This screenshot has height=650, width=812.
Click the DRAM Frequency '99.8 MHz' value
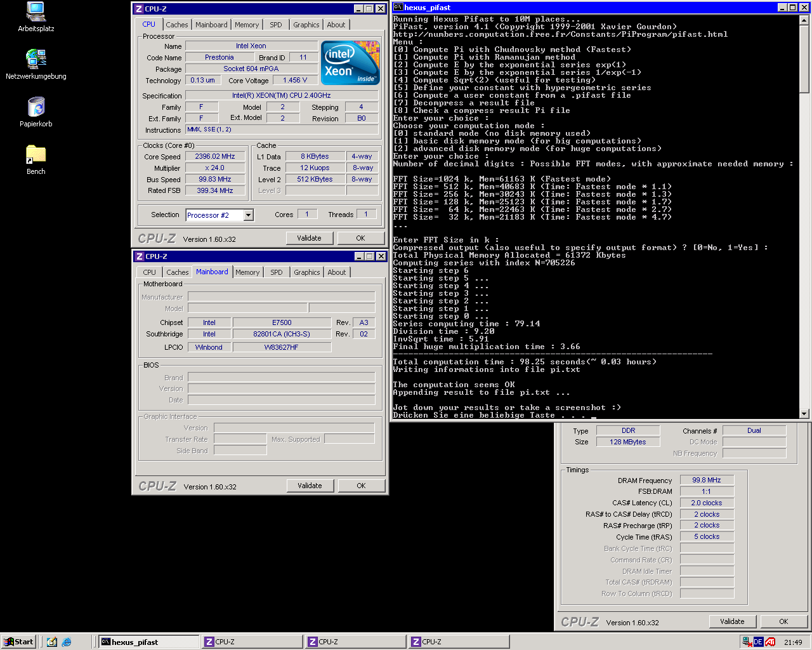tap(707, 480)
